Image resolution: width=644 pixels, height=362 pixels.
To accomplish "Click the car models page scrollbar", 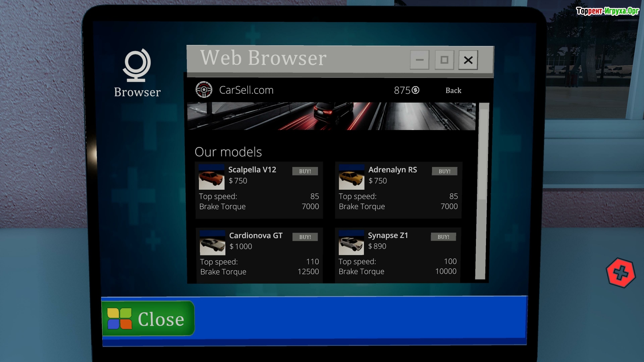I will (x=483, y=154).
